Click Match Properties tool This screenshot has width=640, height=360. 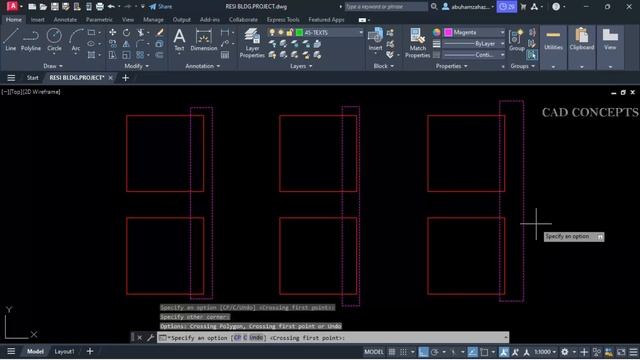[418, 43]
